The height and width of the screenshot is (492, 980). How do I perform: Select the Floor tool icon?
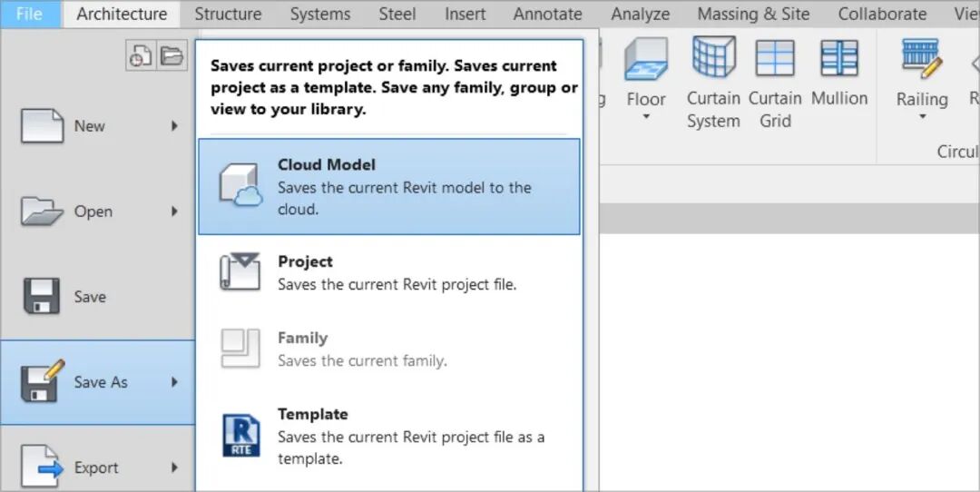coord(645,59)
